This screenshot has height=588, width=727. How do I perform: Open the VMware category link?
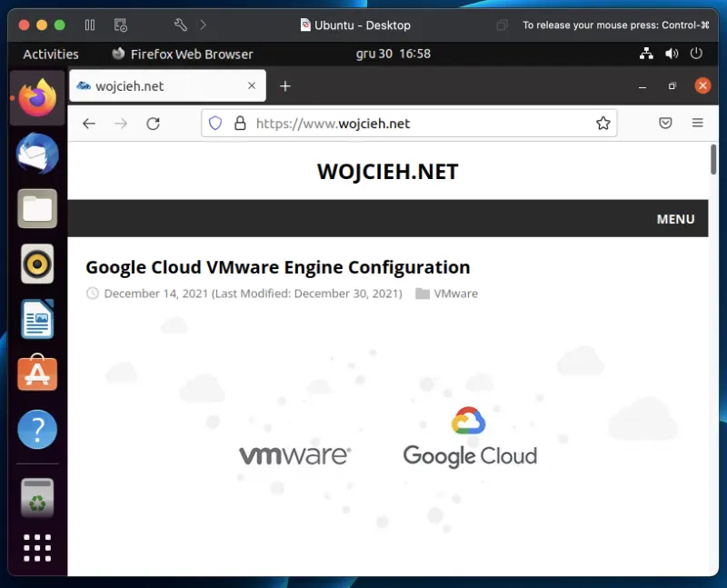455,294
